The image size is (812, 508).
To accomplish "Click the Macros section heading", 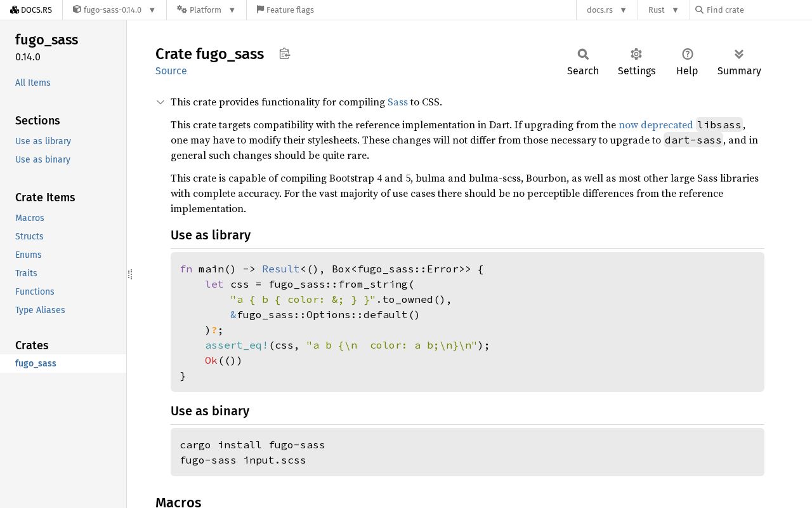I will click(178, 502).
